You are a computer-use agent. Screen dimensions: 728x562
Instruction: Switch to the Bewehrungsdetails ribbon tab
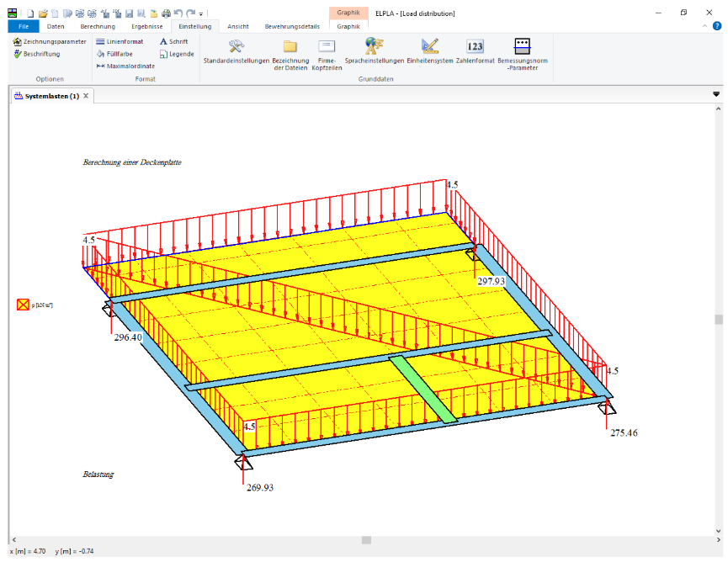click(292, 26)
